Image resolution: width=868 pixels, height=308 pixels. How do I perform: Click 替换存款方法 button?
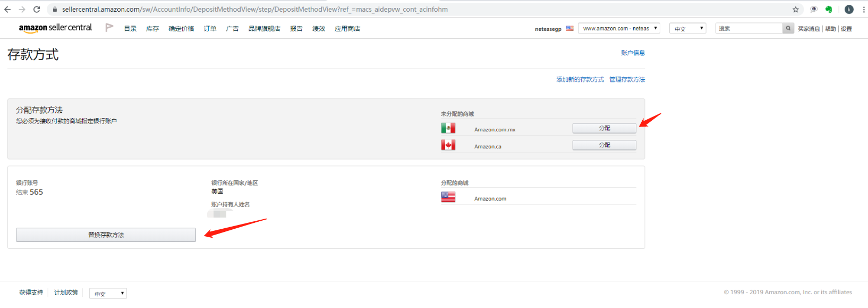[106, 235]
